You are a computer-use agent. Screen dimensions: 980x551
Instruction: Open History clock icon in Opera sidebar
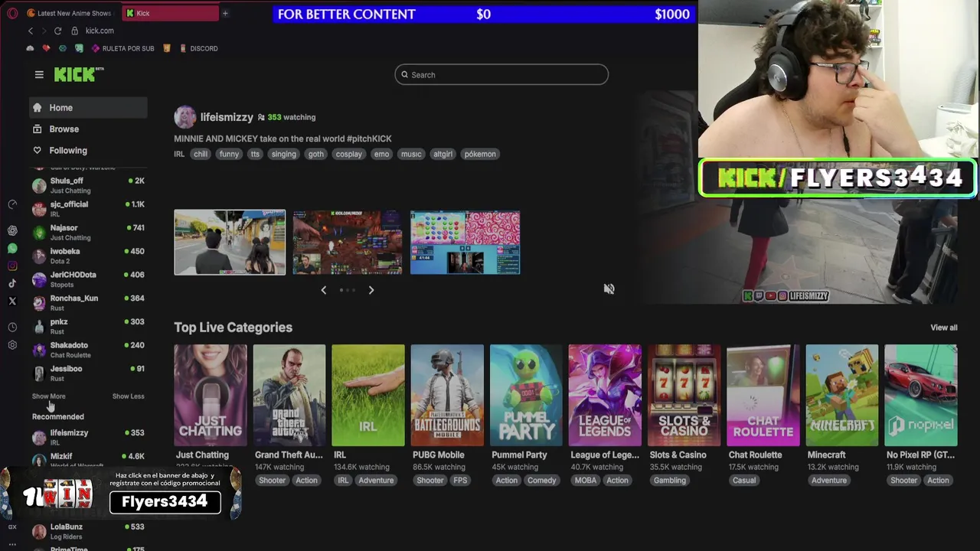[12, 327]
